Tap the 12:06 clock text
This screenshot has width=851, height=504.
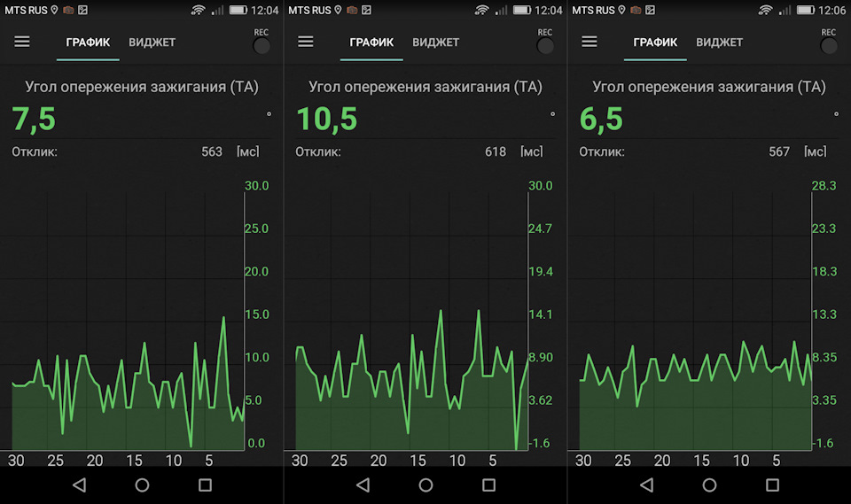(x=832, y=11)
